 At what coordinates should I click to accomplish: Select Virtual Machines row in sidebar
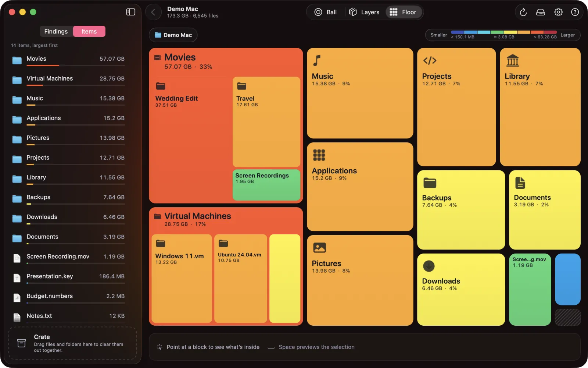coord(68,80)
